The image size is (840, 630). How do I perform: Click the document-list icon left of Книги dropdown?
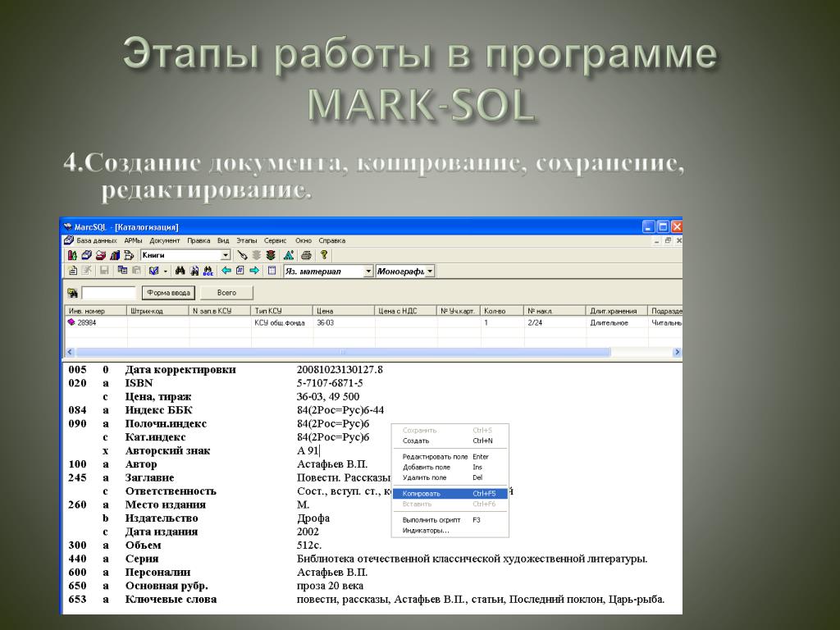(x=129, y=255)
